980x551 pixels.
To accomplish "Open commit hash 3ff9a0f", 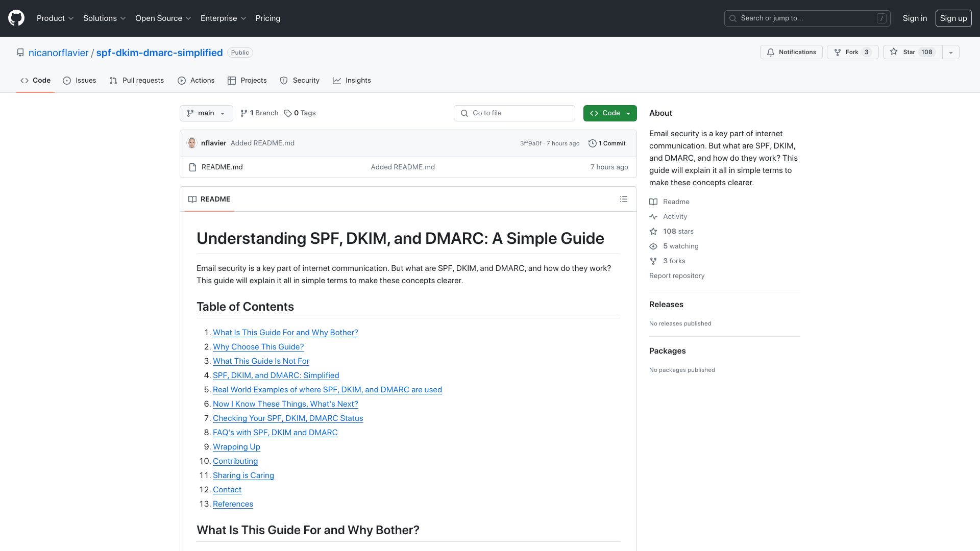I will click(531, 143).
